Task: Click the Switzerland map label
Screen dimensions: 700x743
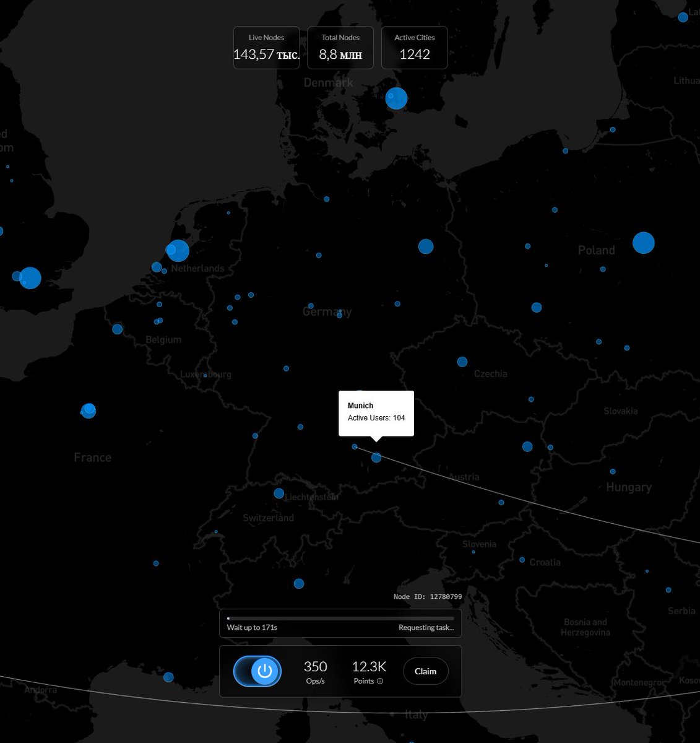Action: click(x=268, y=518)
